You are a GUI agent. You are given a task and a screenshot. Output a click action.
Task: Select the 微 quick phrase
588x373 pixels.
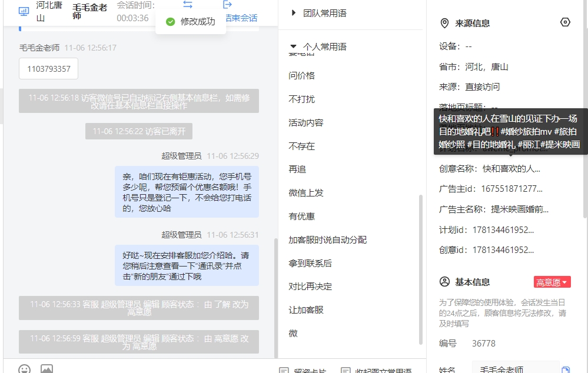coord(293,334)
